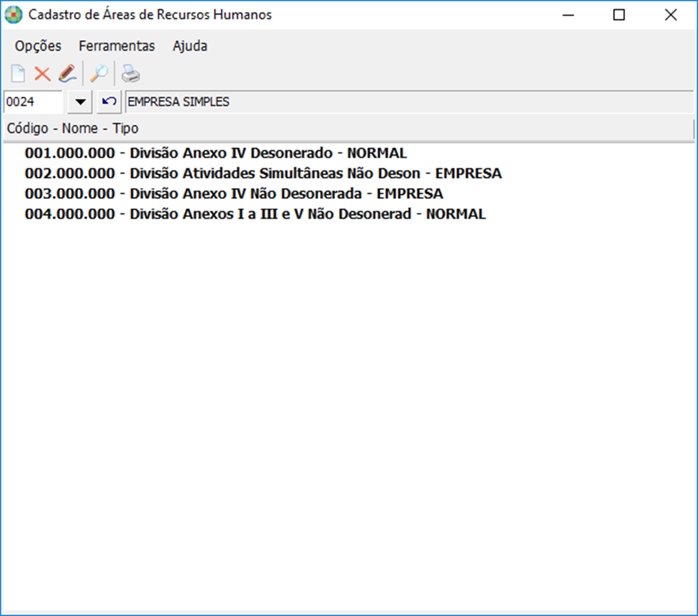
Task: Click the Edit pencil icon
Action: [x=67, y=74]
